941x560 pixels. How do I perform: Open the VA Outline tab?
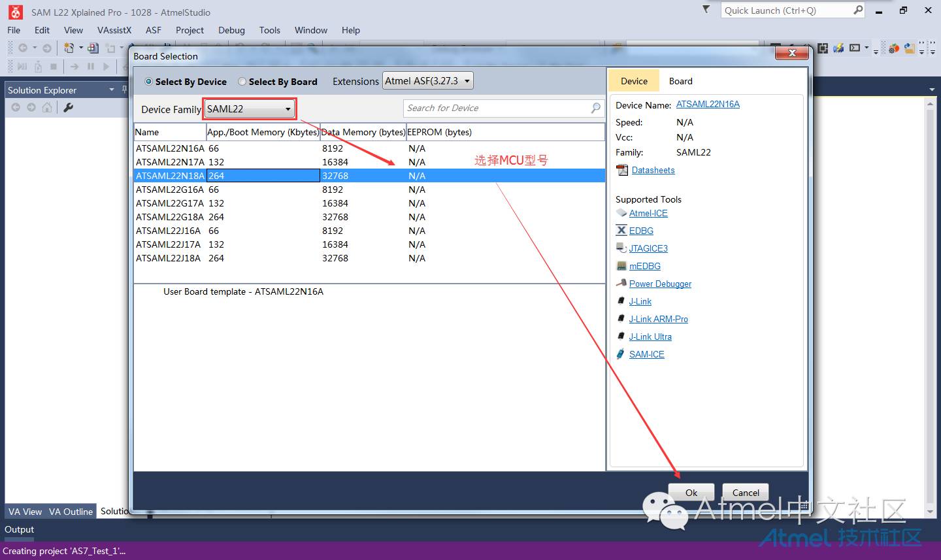pyautogui.click(x=71, y=512)
